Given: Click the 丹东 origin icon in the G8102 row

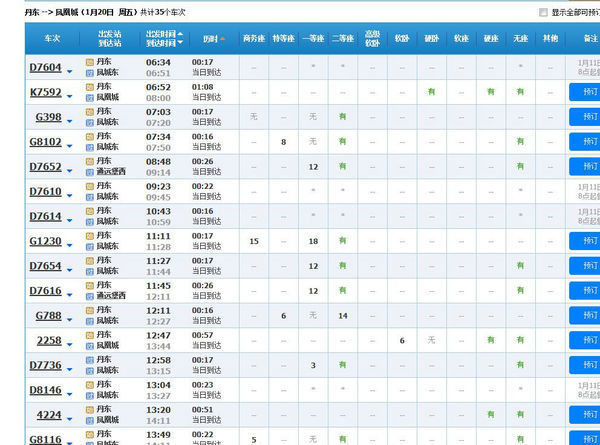Looking at the screenshot, I should (89, 136).
